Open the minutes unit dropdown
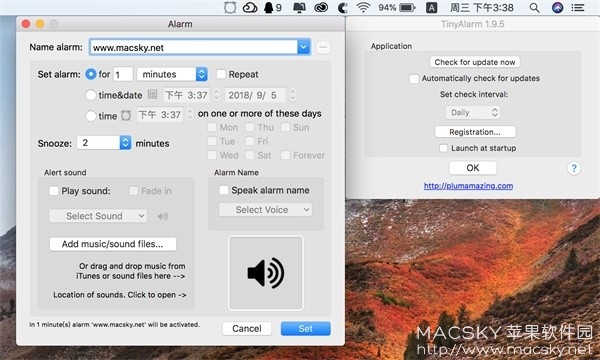The height and width of the screenshot is (360, 600). 172,74
